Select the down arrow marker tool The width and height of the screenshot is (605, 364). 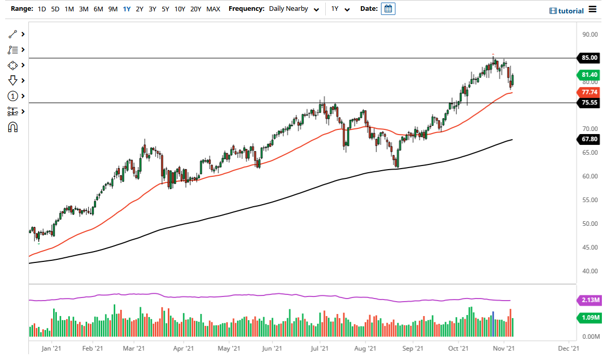(x=13, y=81)
